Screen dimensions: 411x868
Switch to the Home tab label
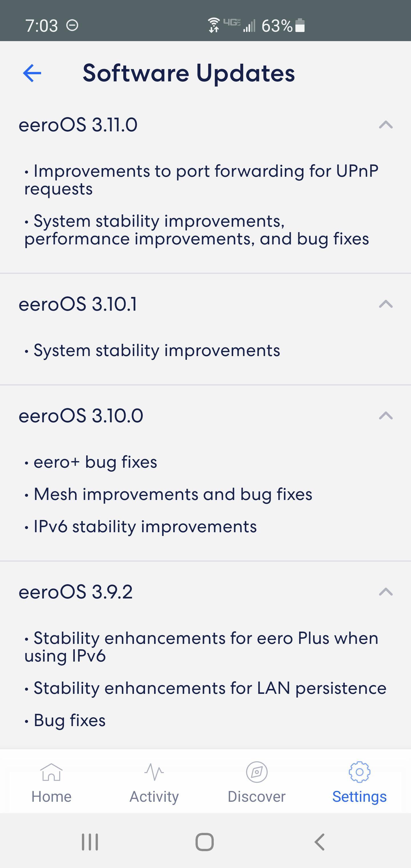tap(51, 797)
